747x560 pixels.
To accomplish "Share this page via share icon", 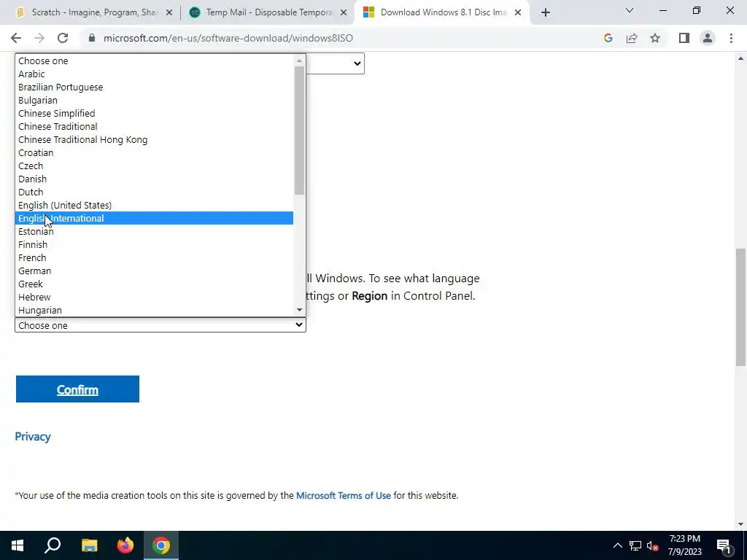I will [632, 38].
